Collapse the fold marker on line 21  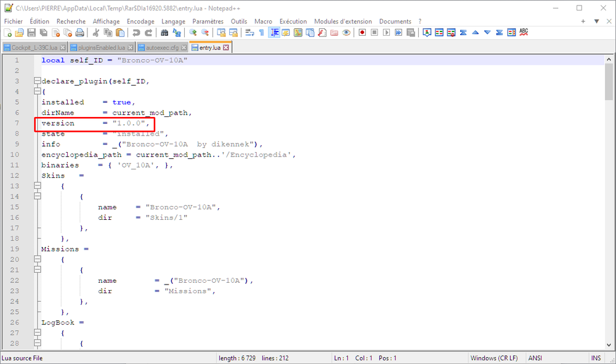38,270
